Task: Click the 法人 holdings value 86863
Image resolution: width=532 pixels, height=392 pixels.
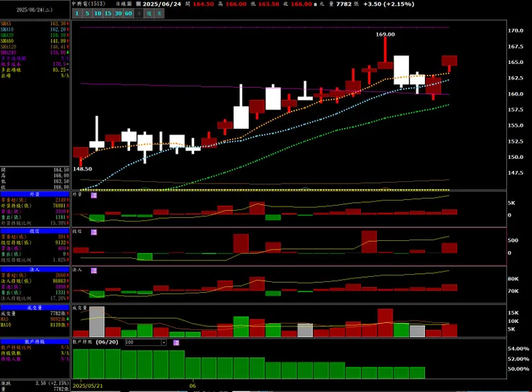Action: coord(59,281)
